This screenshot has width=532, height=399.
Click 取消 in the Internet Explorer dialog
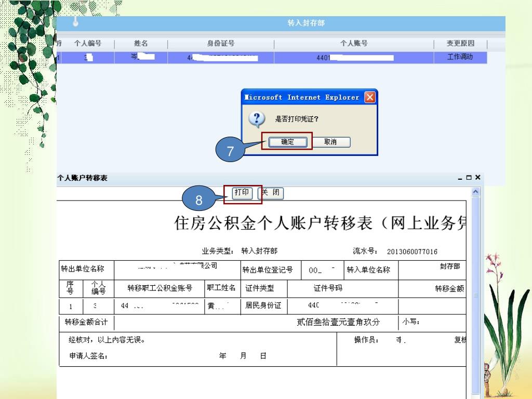(x=330, y=142)
